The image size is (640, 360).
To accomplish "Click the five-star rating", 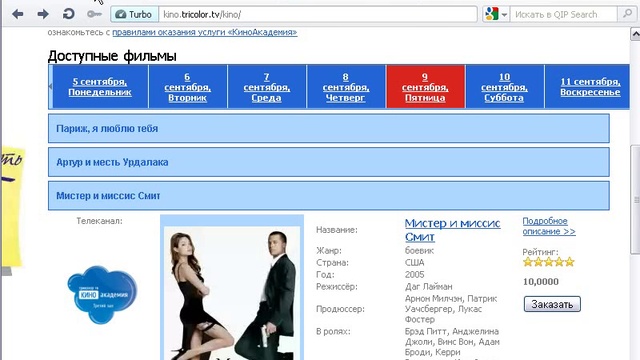I will [x=549, y=262].
